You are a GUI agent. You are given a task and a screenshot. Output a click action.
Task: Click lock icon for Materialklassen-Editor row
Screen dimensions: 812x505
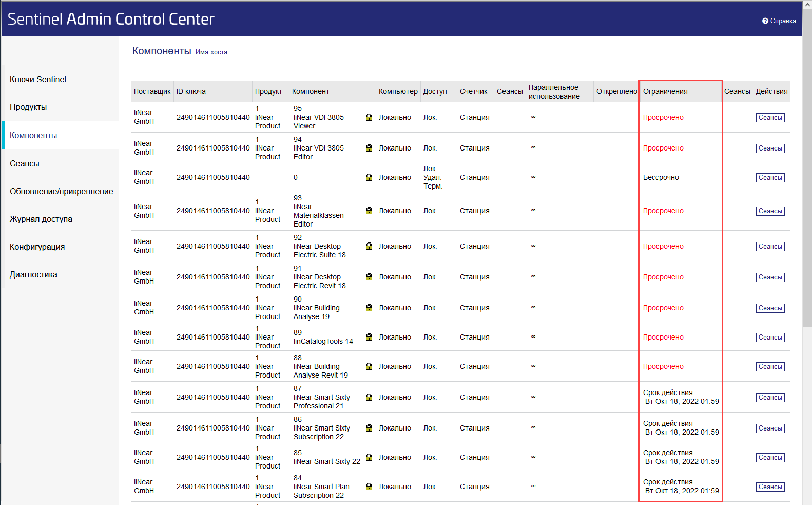(369, 211)
